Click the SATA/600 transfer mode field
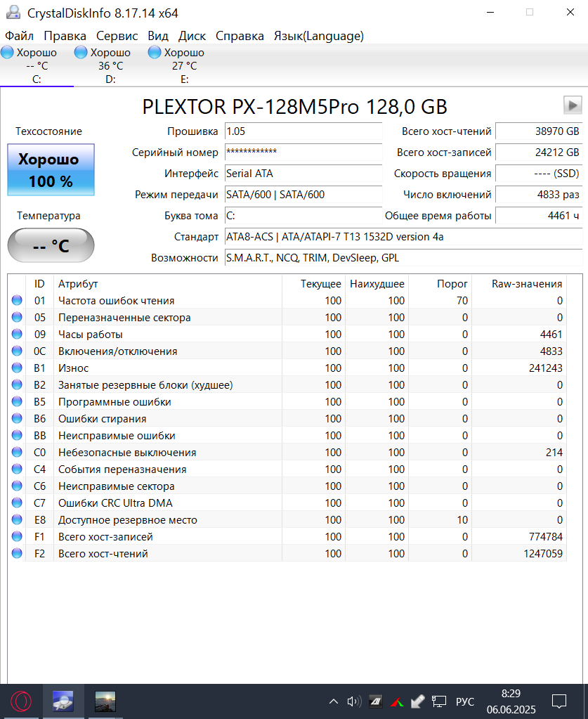This screenshot has height=719, width=588. (x=303, y=195)
